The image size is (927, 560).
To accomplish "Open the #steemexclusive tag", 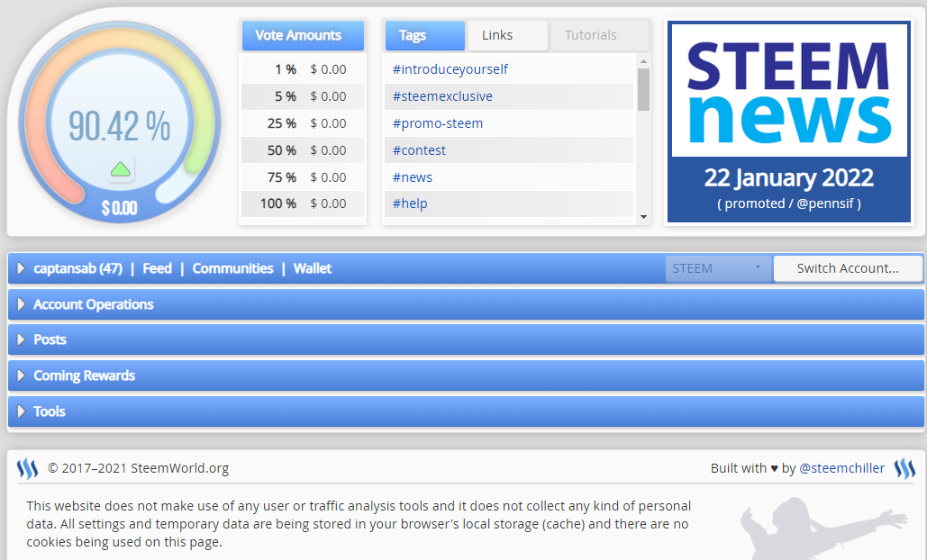I will click(x=442, y=96).
